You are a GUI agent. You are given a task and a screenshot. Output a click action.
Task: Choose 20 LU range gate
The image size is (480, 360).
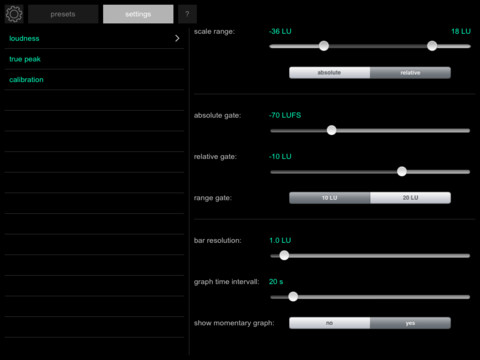point(410,198)
